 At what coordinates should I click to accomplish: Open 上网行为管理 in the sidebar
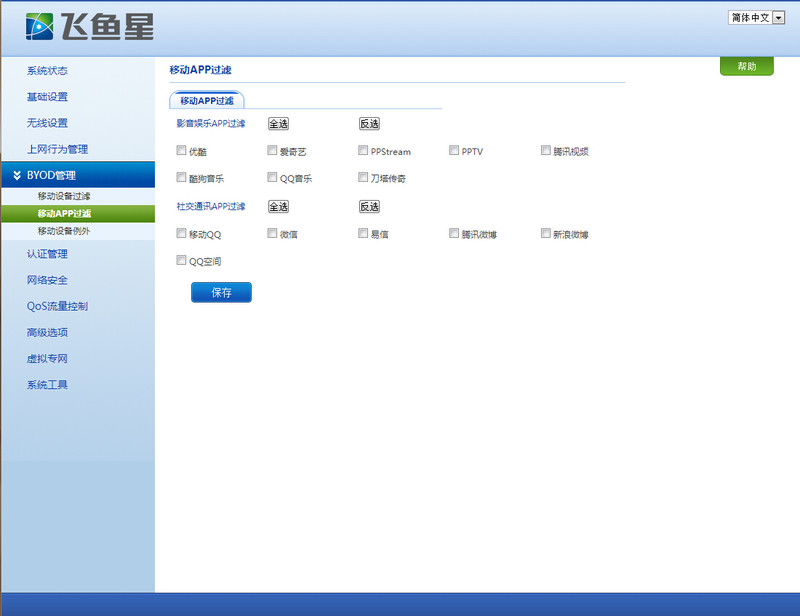click(x=58, y=149)
